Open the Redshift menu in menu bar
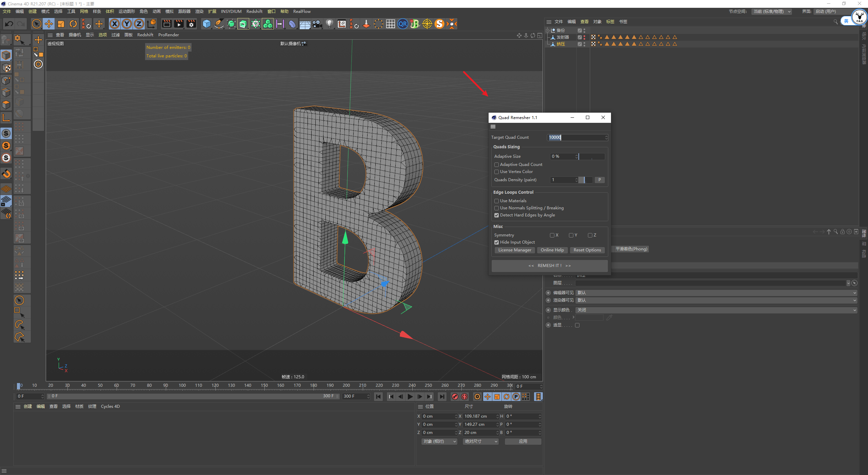Viewport: 868px width, 475px height. (254, 11)
